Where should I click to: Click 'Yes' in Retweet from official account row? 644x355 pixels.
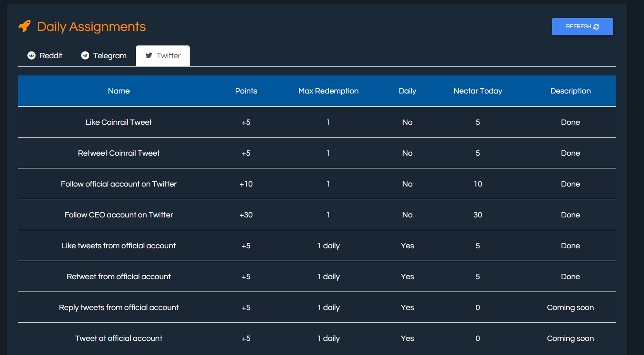coord(407,277)
